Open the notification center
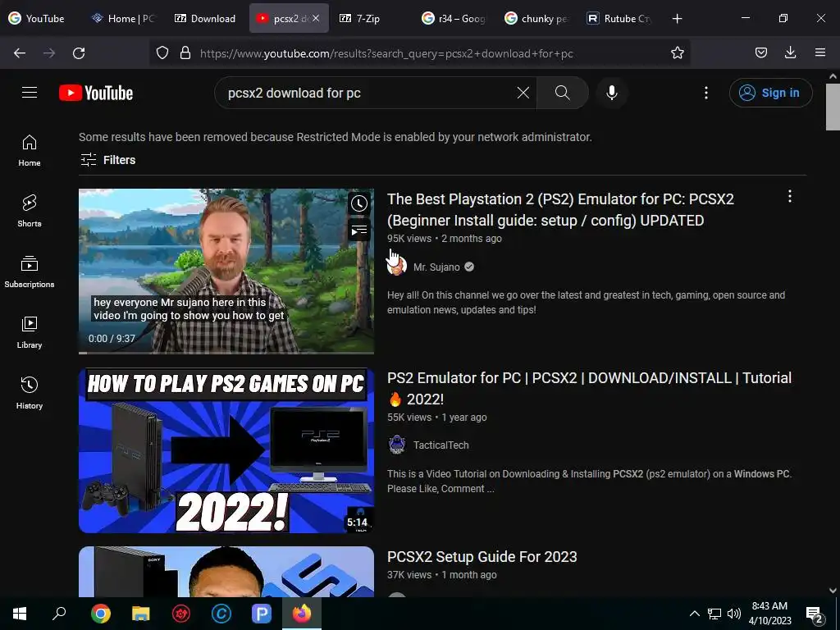 [x=815, y=615]
